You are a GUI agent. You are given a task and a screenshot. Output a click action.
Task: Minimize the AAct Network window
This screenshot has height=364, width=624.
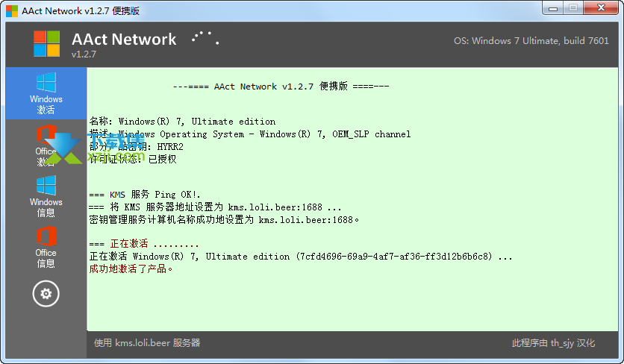tap(553, 8)
